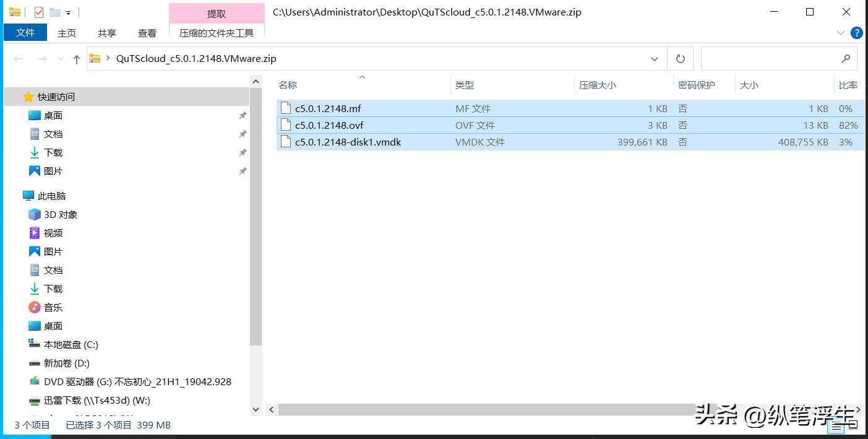868x439 pixels.
Task: Sort by the 密码保护 column header
Action: pos(697,85)
